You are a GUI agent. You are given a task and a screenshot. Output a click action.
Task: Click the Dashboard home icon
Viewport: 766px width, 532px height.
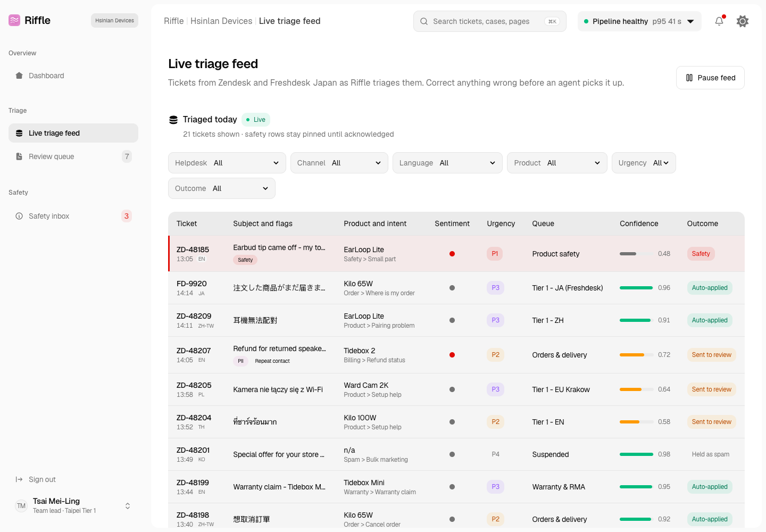coord(19,76)
